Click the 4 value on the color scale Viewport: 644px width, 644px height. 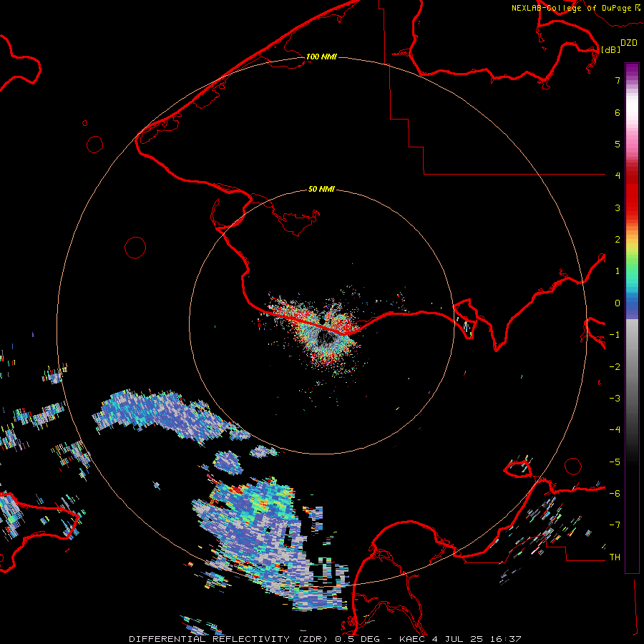tap(618, 175)
